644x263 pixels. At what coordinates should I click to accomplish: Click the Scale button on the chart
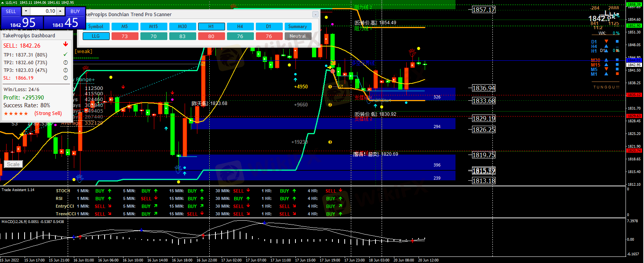(x=13, y=164)
